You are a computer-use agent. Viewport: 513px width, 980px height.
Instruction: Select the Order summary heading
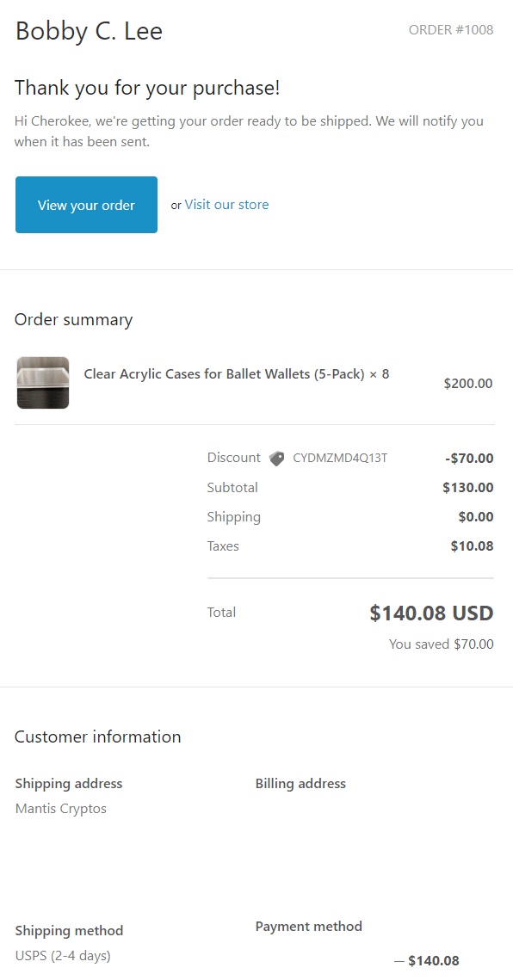74,319
